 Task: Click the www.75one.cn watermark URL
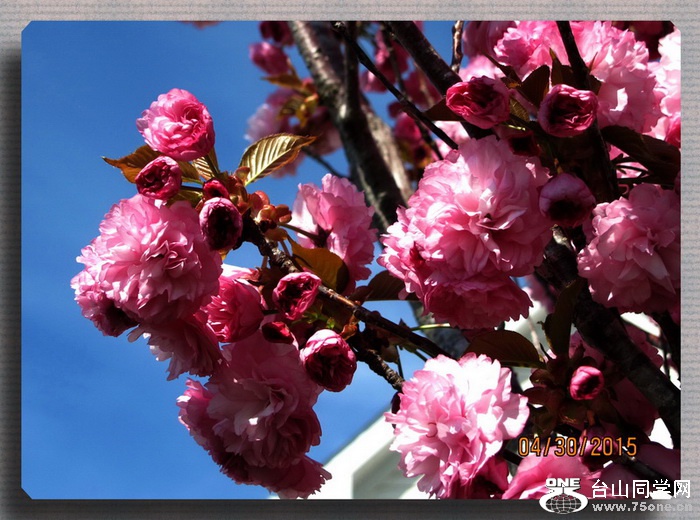tap(640, 506)
